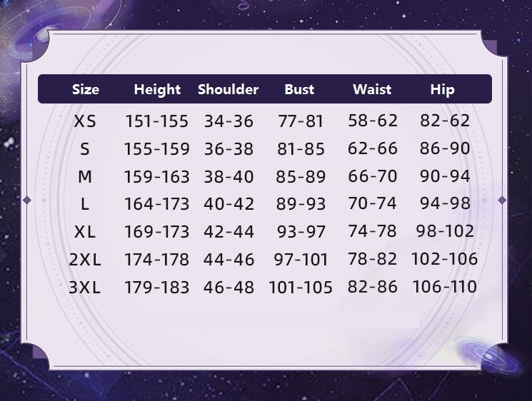
Task: Click bust value "93-97"
Action: 301,232
